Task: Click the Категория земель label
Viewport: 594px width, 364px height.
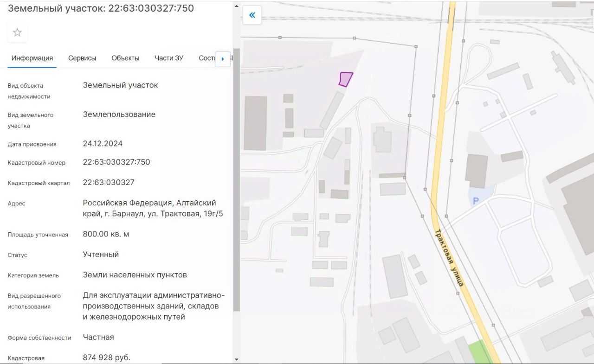Action: coord(33,275)
